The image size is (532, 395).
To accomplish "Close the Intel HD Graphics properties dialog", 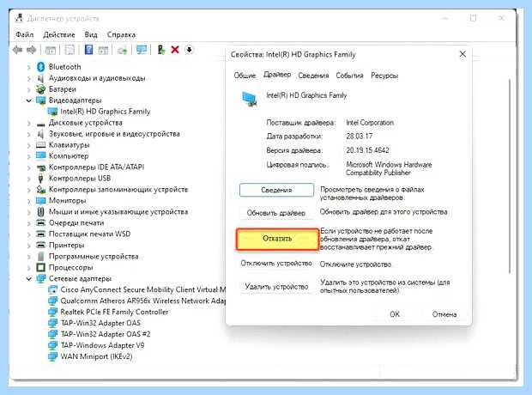I will 462,54.
